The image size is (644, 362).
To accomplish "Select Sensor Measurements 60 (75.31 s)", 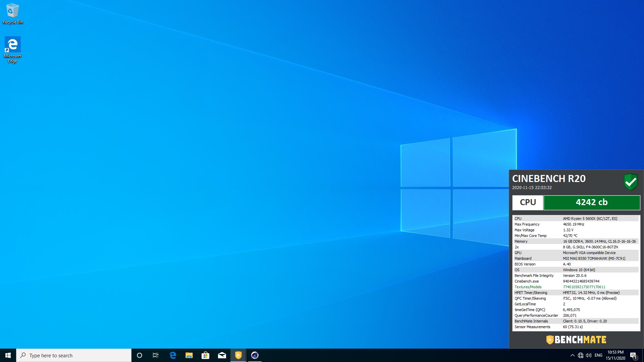I will point(573,327).
